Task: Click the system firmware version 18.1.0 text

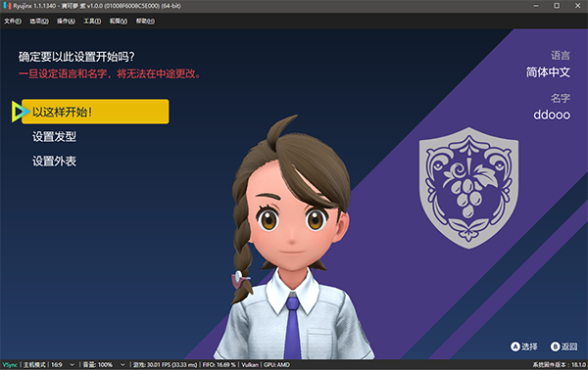Action: (x=559, y=365)
